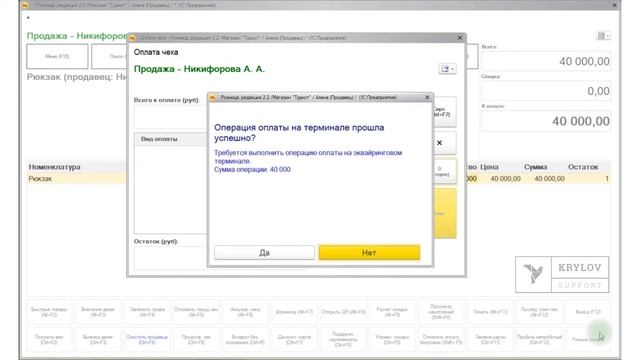This screenshot has width=640, height=360.
Task: Select Пробить непробитый (Ctrl+F12)
Action: pos(539,339)
